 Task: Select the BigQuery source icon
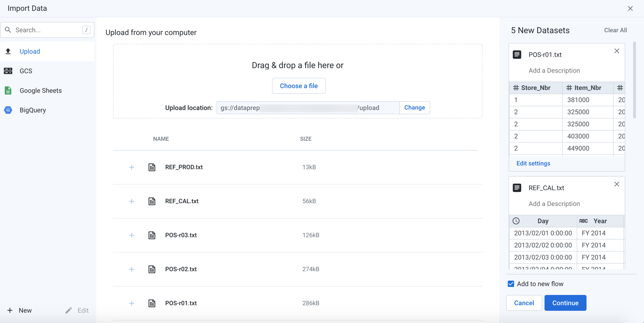point(8,110)
